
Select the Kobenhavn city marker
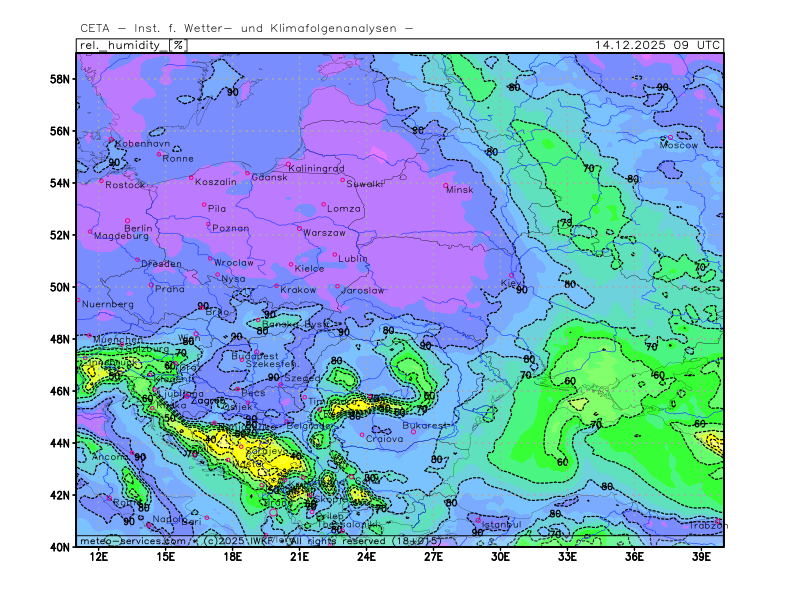(117, 139)
